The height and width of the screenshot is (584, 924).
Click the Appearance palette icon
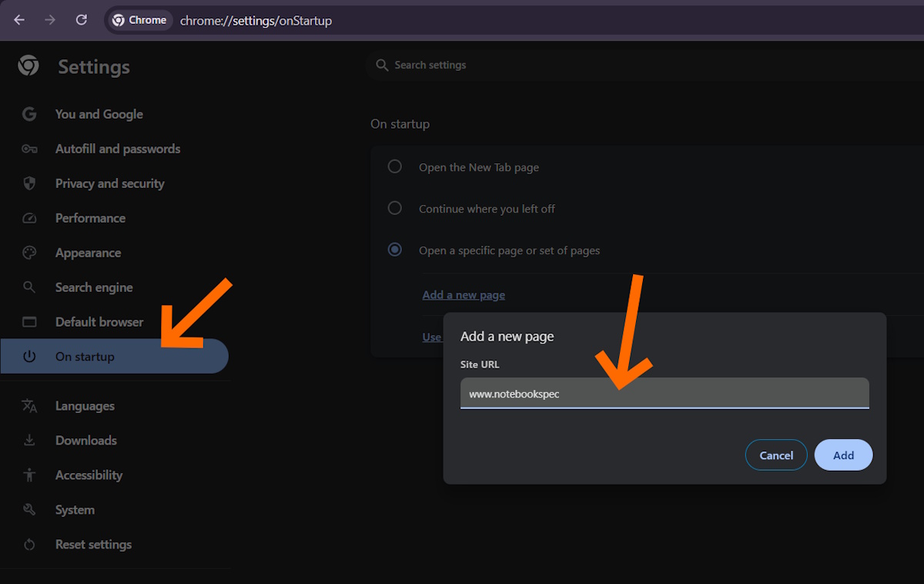point(29,253)
